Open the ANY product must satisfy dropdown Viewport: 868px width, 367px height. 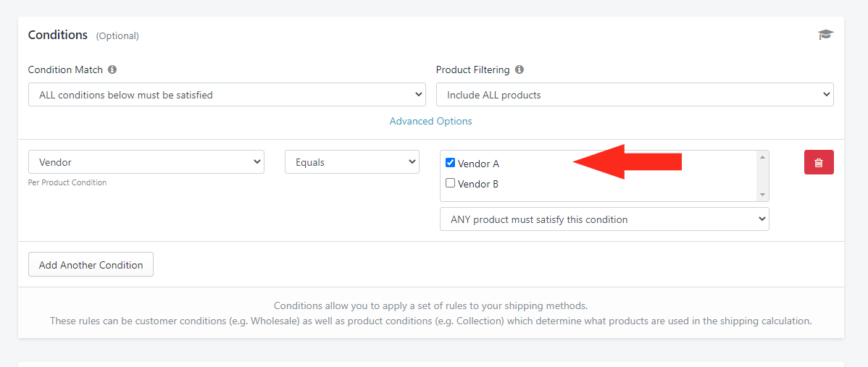[x=604, y=219]
